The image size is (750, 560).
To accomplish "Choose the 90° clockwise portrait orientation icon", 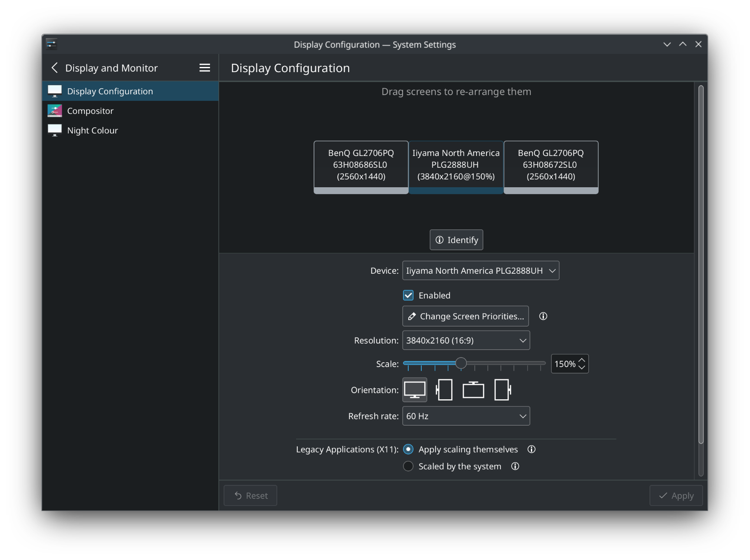I will coord(444,390).
